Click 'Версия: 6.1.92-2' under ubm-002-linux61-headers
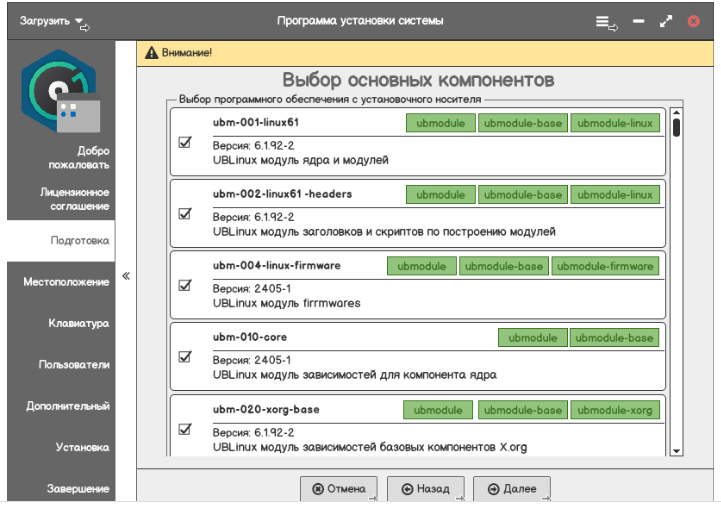The height and width of the screenshot is (505, 721). click(253, 217)
